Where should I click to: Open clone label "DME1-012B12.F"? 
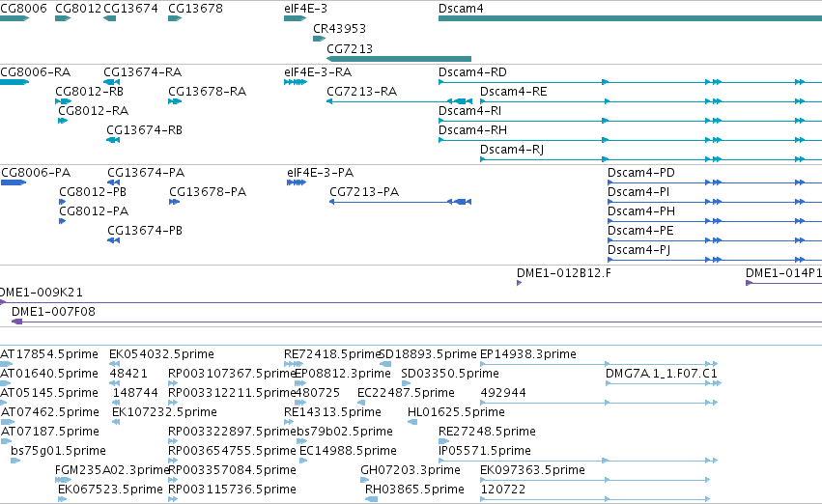(564, 273)
